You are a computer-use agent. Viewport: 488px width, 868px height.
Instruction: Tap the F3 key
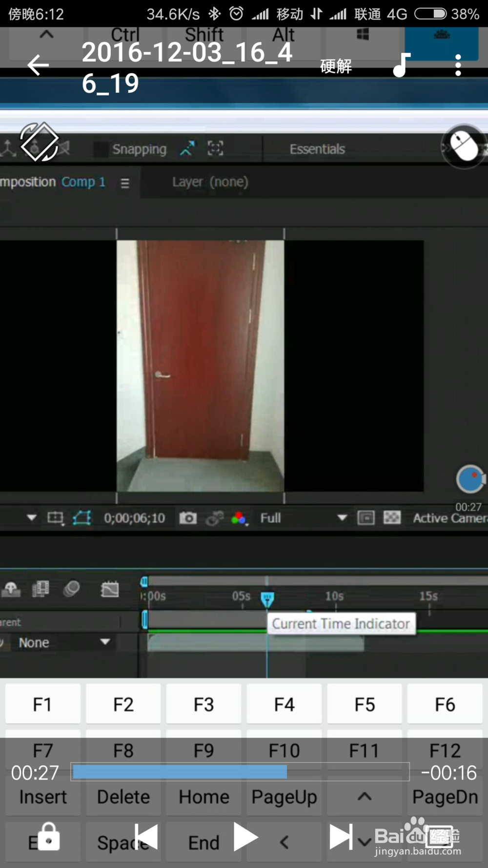click(x=203, y=704)
